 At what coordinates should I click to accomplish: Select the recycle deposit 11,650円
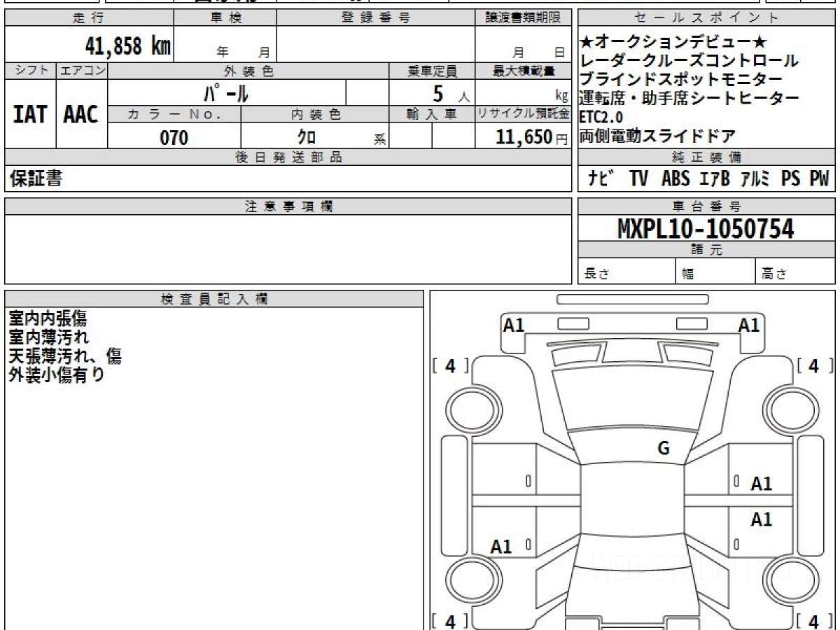pos(532,138)
